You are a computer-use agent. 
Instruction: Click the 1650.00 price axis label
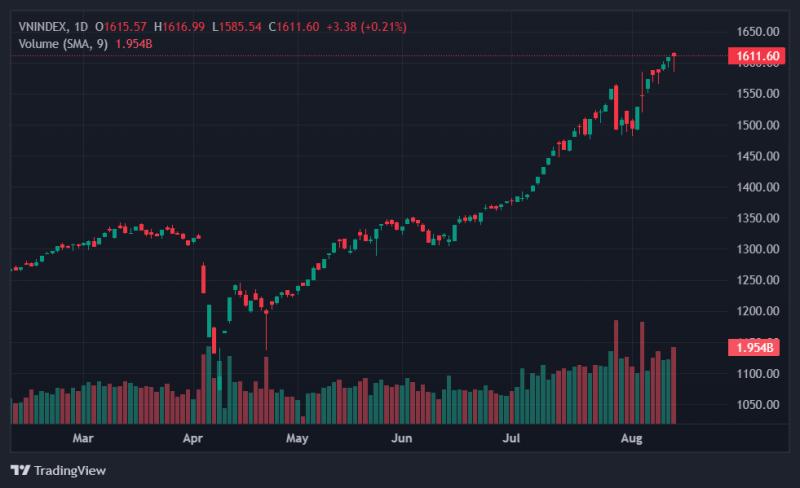click(x=758, y=32)
